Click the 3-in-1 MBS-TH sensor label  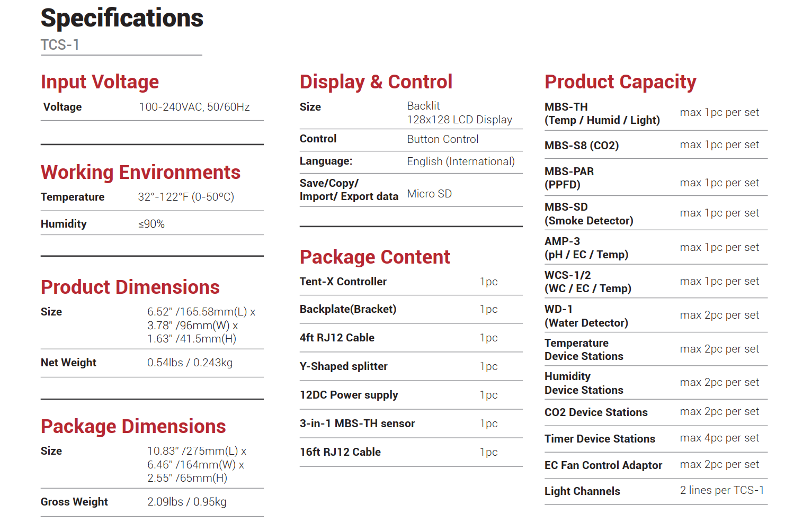357,423
